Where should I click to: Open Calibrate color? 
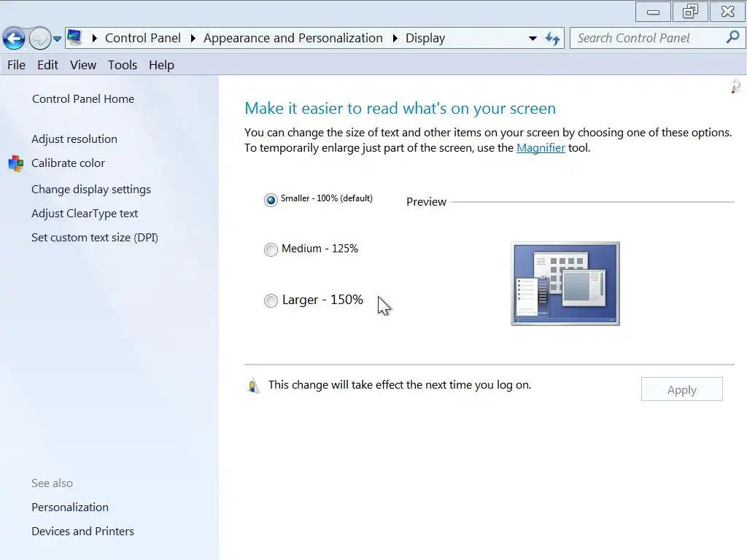(68, 163)
